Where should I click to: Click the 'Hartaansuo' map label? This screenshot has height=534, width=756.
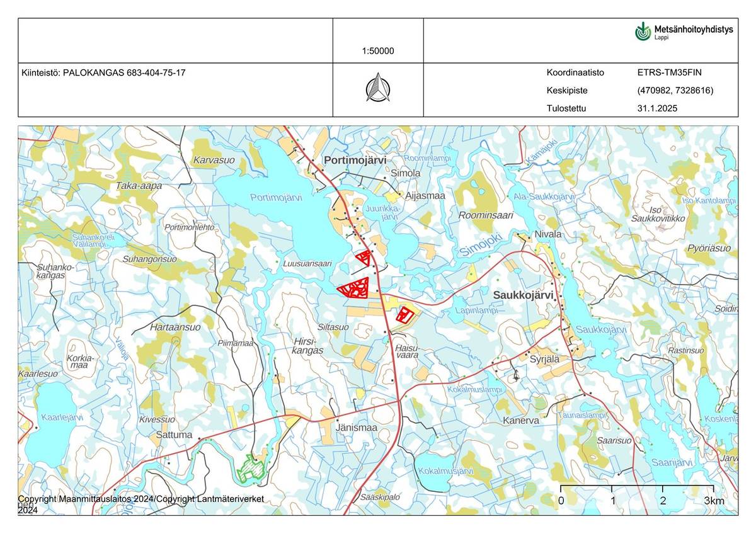pos(176,327)
